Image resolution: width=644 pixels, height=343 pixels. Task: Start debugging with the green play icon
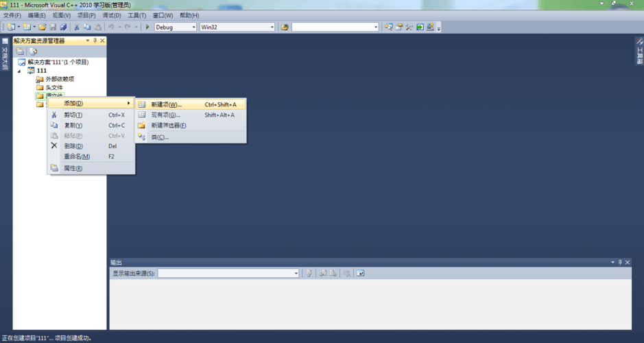[x=147, y=27]
